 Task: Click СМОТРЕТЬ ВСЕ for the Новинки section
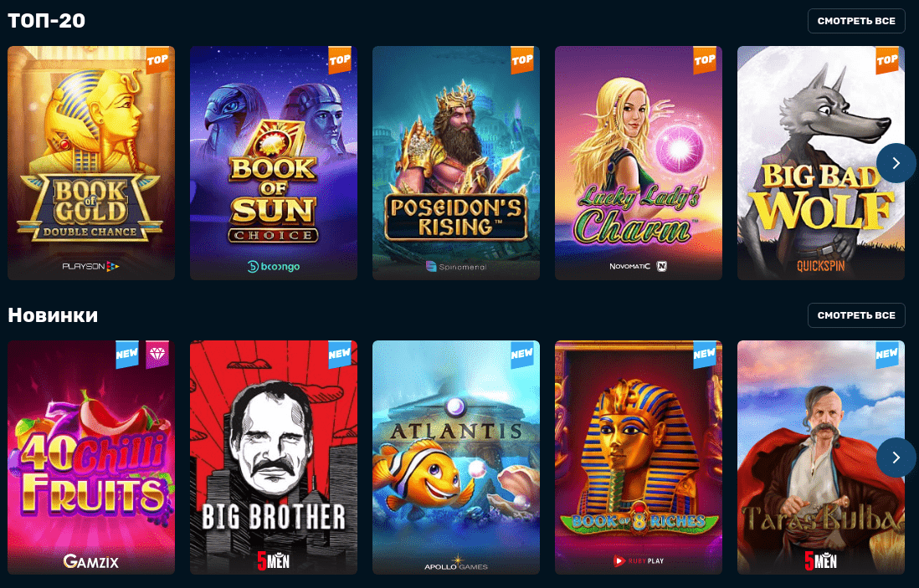[x=856, y=315]
